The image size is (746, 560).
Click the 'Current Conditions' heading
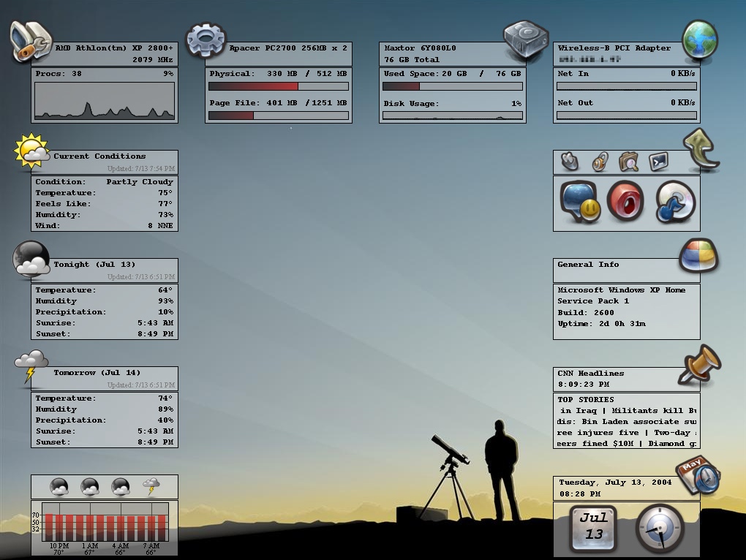[99, 156]
